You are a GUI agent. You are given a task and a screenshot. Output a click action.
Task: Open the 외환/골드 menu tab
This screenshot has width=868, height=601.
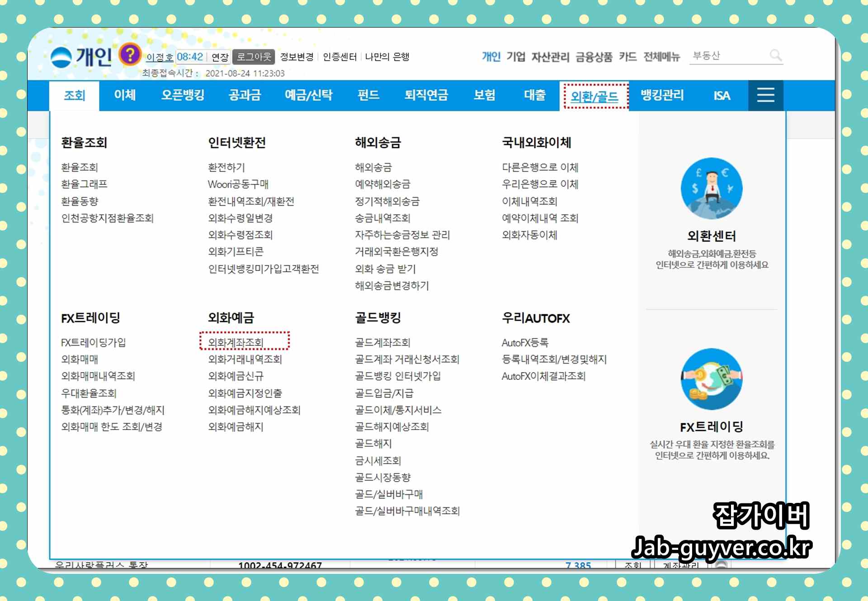coord(594,96)
